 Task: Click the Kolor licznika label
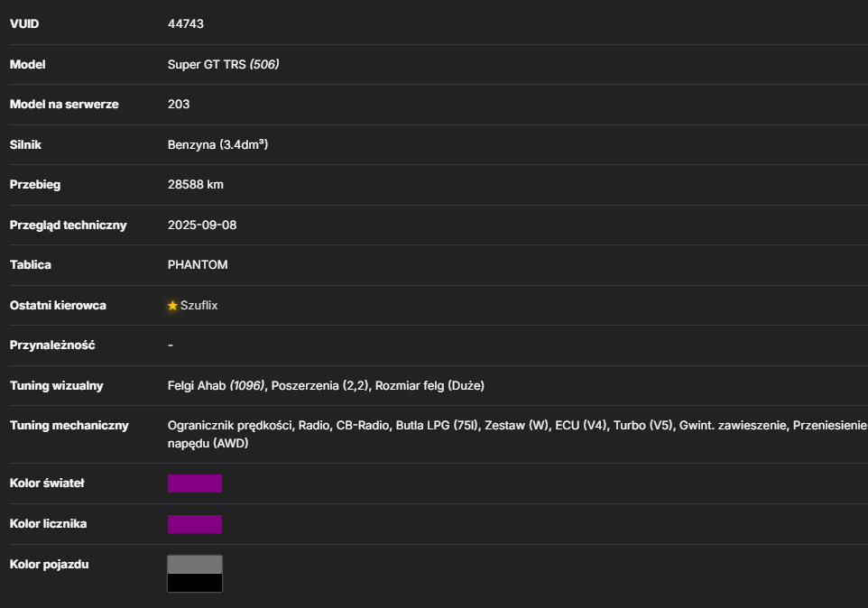click(48, 523)
